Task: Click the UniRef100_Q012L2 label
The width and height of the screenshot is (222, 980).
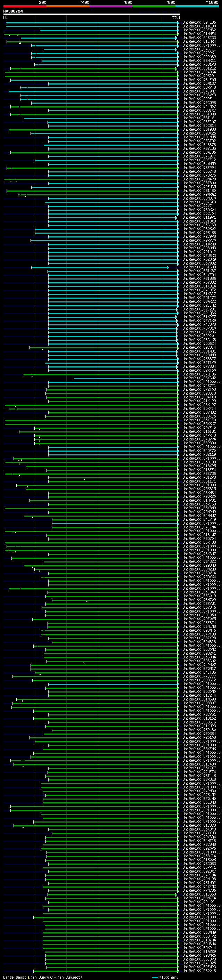Action: pyautogui.click(x=199, y=68)
